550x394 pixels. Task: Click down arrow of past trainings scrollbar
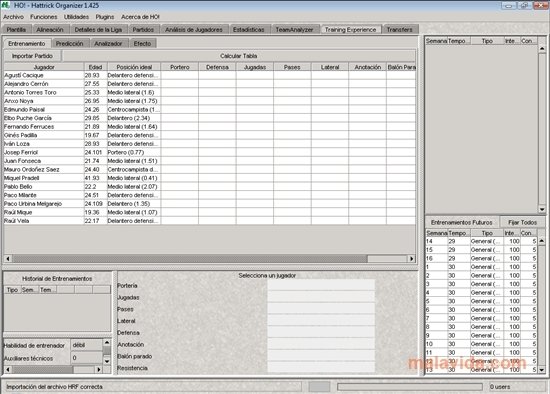point(542,209)
